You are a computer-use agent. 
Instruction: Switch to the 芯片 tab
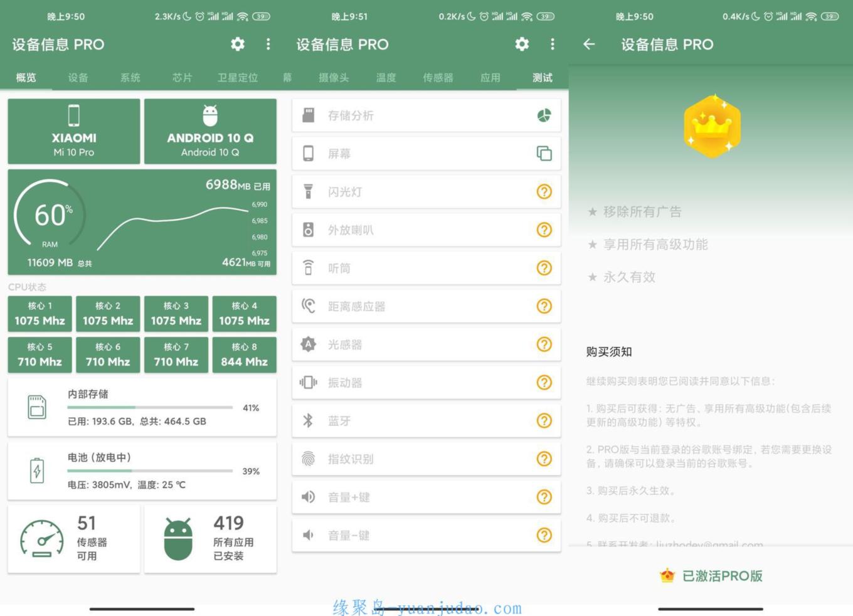click(x=183, y=78)
